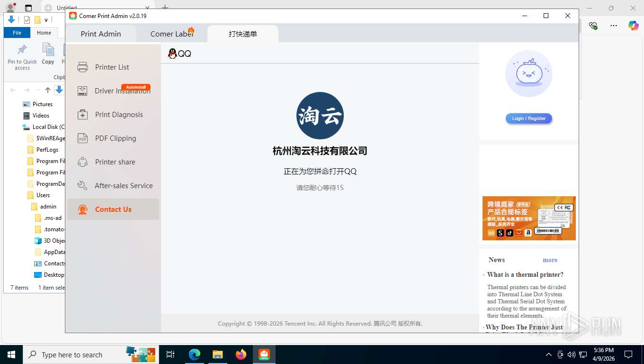
Task: Click Comer Print Admin taskbar icon
Action: [264, 355]
